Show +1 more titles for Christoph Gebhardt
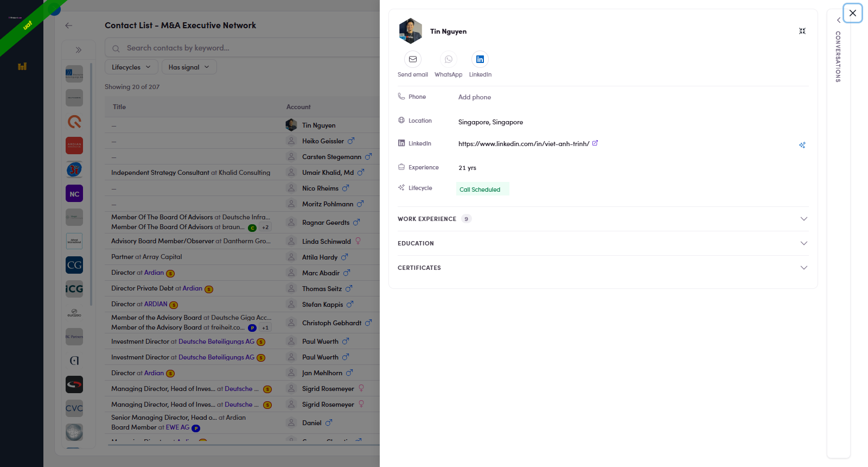 coord(265,327)
